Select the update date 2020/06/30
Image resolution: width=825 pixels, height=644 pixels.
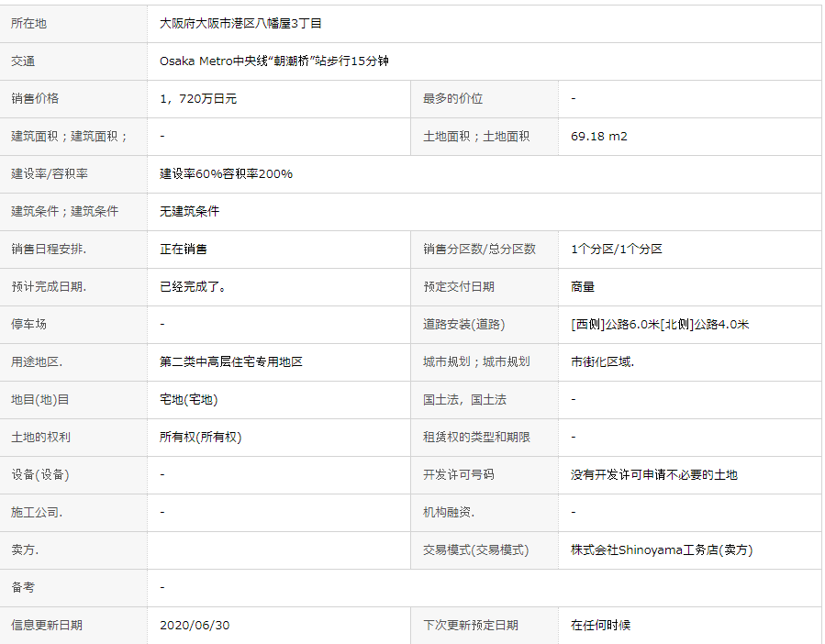click(195, 626)
